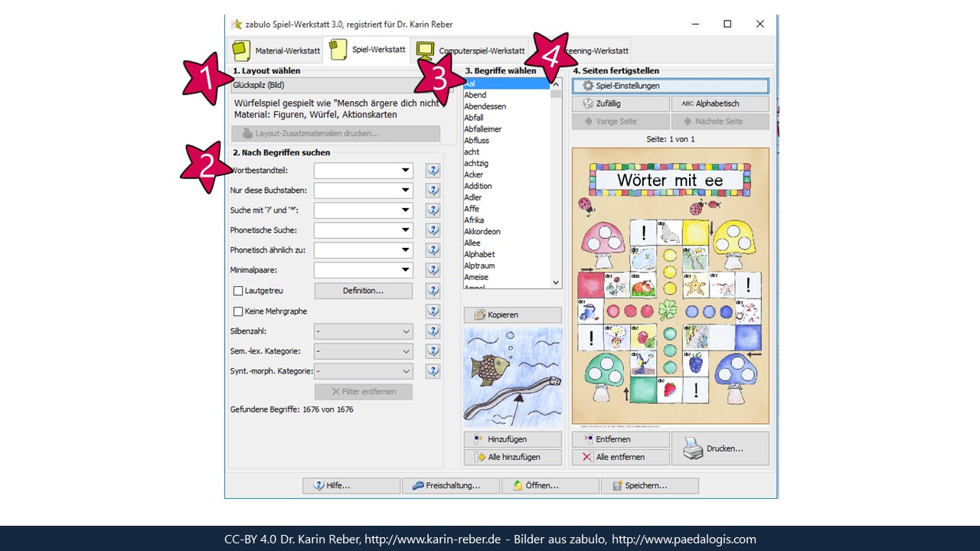This screenshot has height=551, width=980.
Task: Click the Definition button
Action: tap(363, 291)
